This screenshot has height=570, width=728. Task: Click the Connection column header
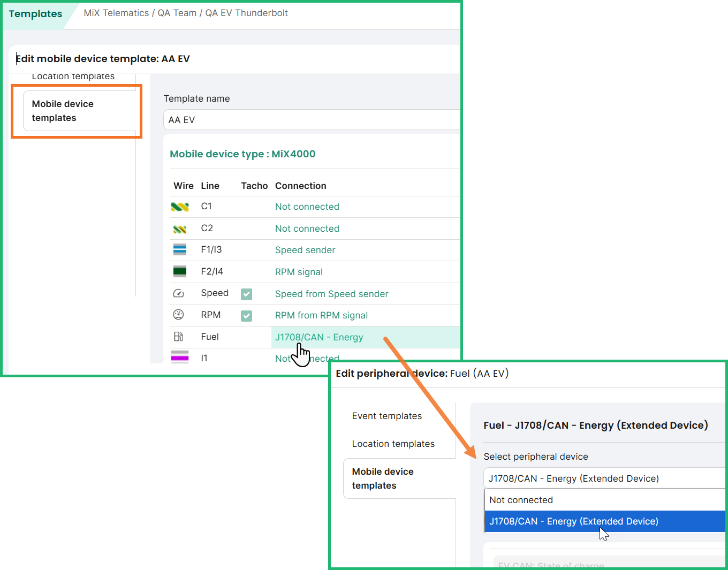tap(301, 186)
